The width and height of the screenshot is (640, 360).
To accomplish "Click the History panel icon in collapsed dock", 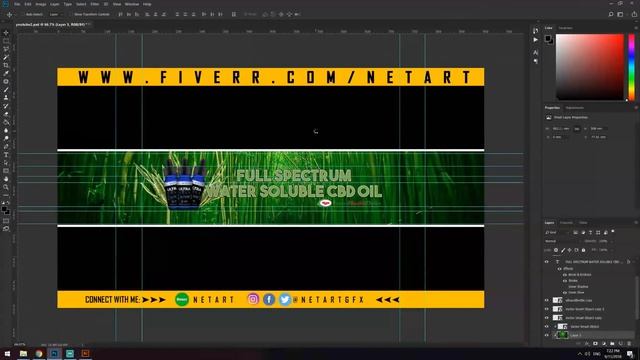I will tap(536, 31).
